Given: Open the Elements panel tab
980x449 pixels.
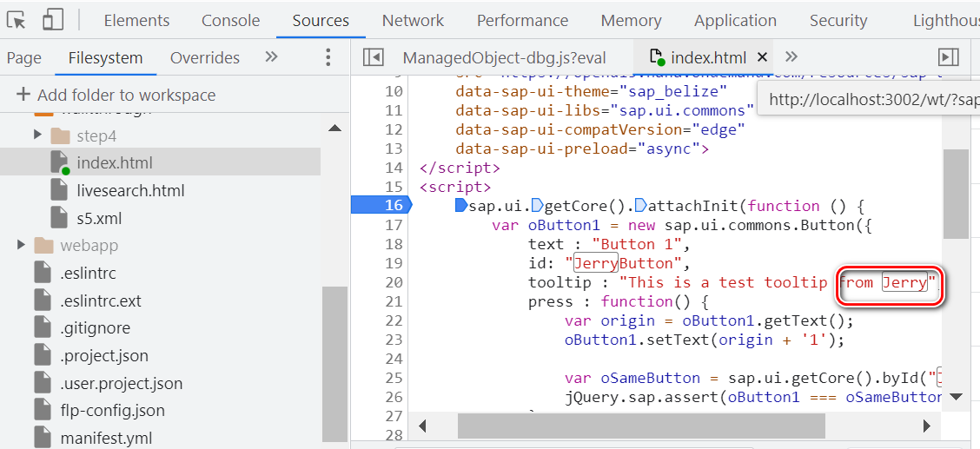Looking at the screenshot, I should pos(136,21).
